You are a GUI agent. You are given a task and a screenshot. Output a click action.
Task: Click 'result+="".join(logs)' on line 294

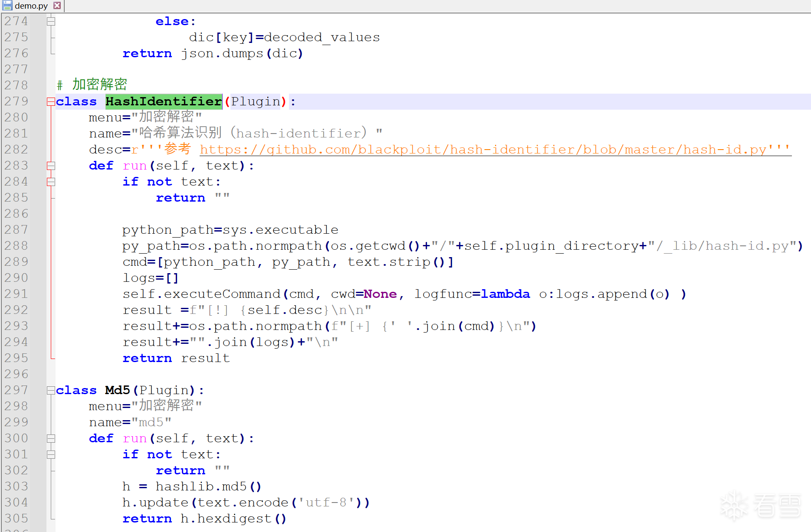209,342
